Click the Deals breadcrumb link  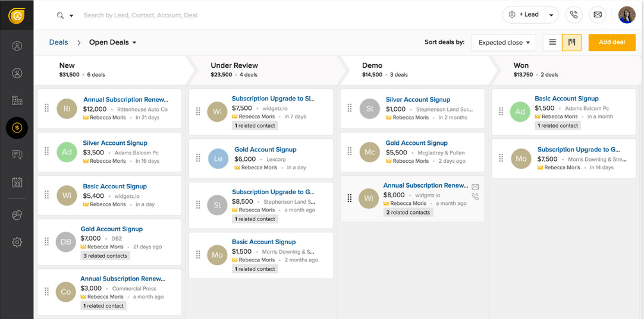tap(58, 43)
